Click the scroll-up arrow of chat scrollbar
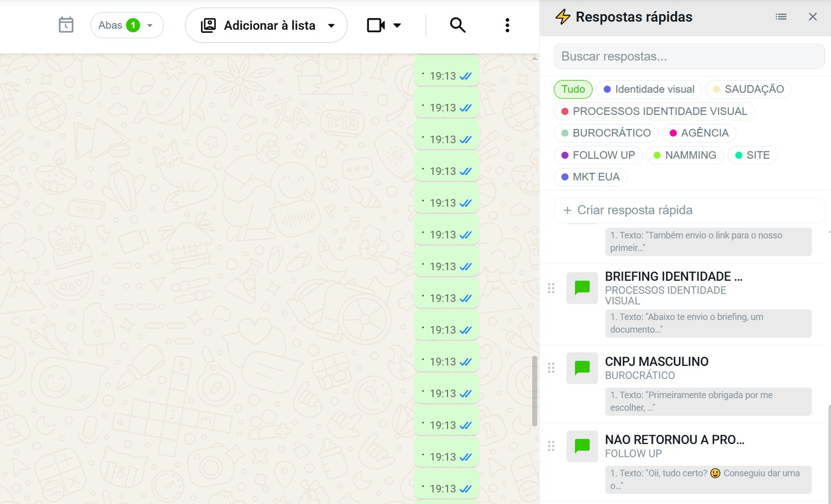Image resolution: width=831 pixels, height=504 pixels. click(x=535, y=59)
